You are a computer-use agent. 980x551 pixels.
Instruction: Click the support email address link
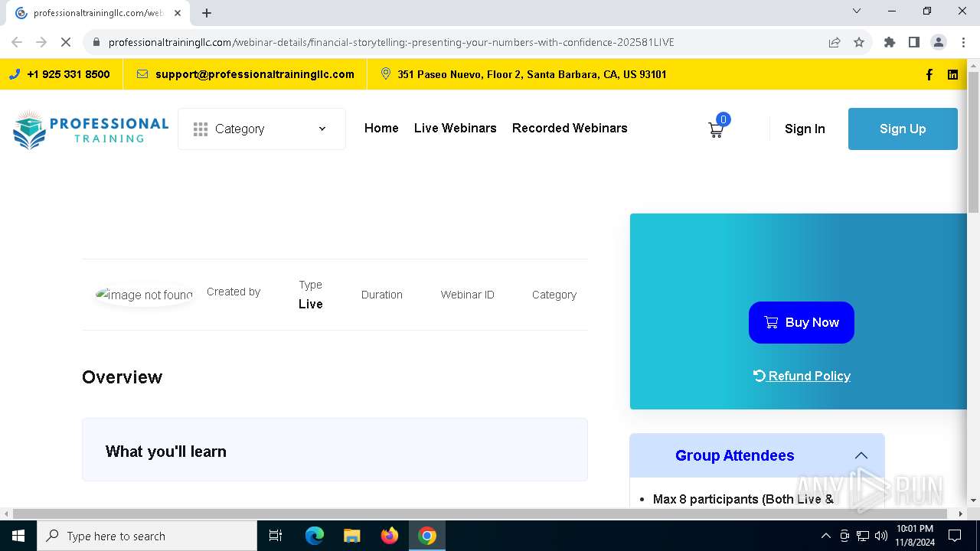tap(255, 74)
